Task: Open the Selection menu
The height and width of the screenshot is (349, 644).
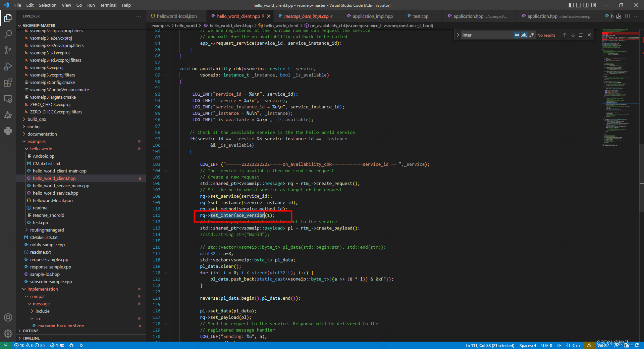Action: 48,5
